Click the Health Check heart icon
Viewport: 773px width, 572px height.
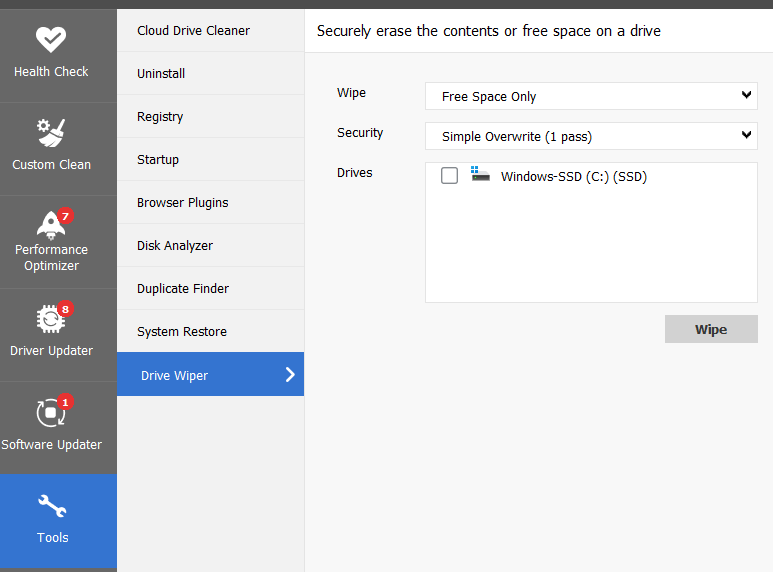[50, 39]
